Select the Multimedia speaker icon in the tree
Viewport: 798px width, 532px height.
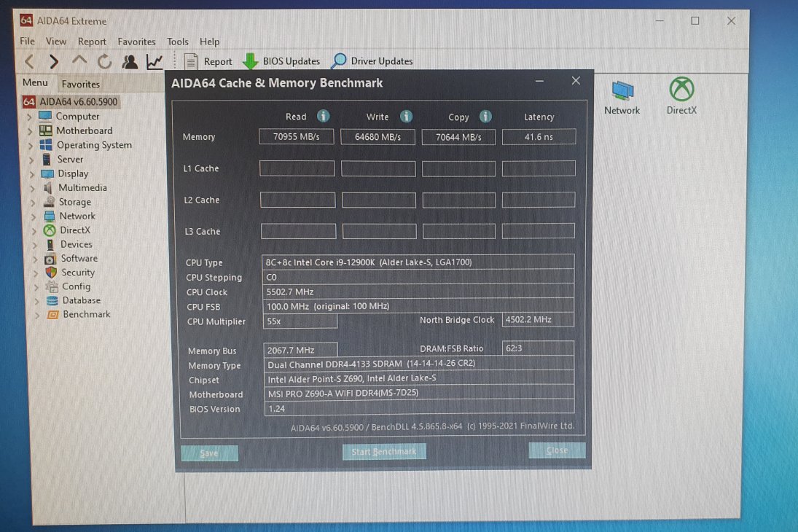(x=48, y=188)
